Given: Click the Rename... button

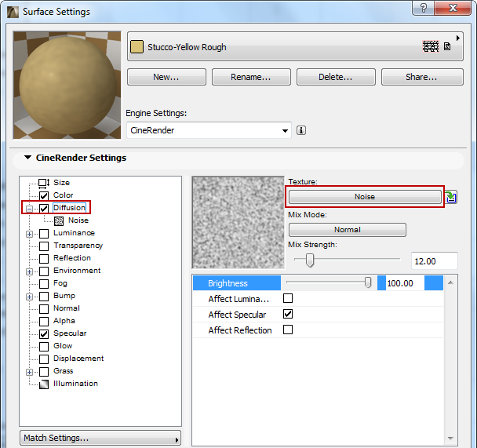Looking at the screenshot, I should point(251,77).
